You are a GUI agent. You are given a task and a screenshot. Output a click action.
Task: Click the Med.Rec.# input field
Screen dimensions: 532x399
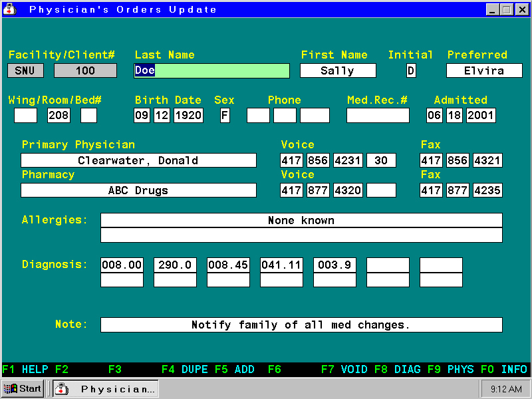tap(378, 115)
